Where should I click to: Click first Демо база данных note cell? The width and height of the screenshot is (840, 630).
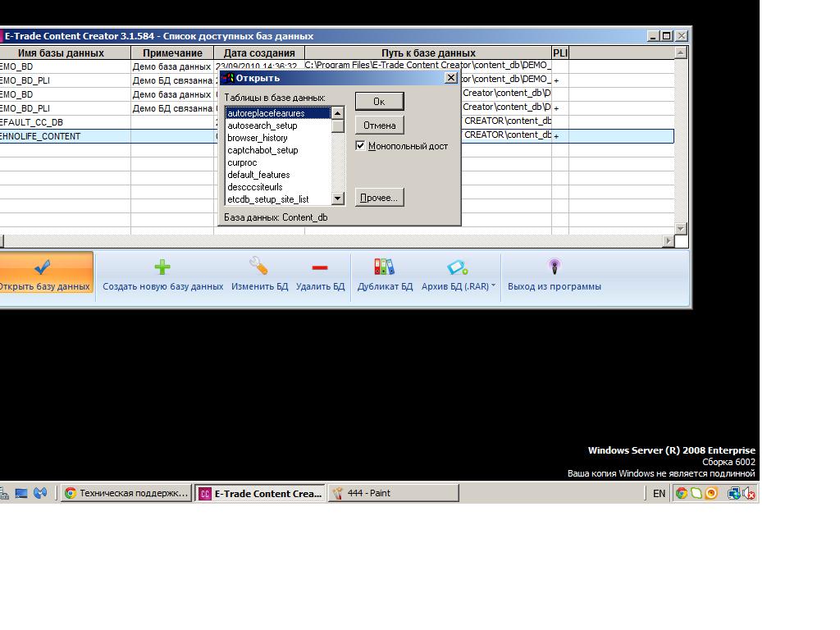coord(172,66)
